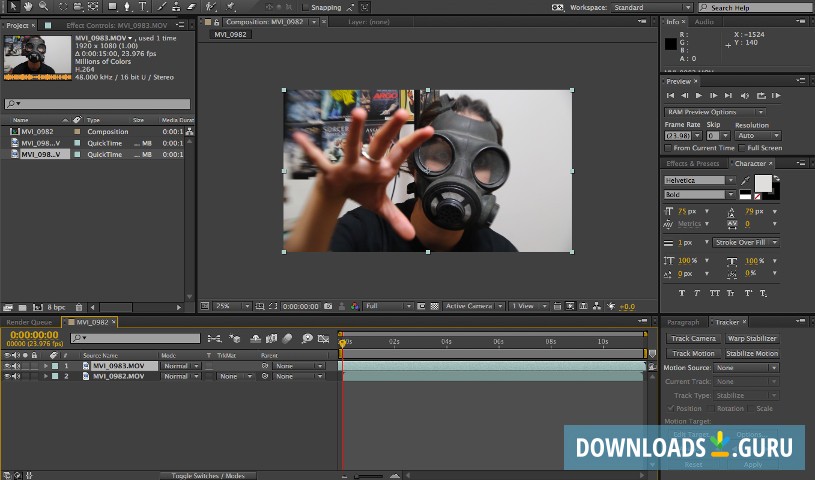The image size is (815, 480).
Task: Select the Horizontal Type tool
Action: pos(143,6)
